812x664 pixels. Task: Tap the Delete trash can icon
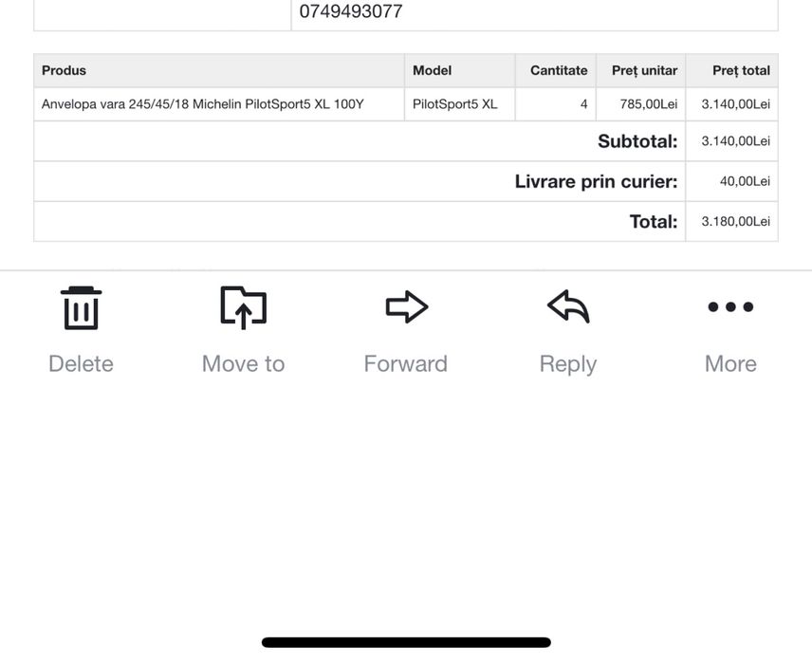81,307
